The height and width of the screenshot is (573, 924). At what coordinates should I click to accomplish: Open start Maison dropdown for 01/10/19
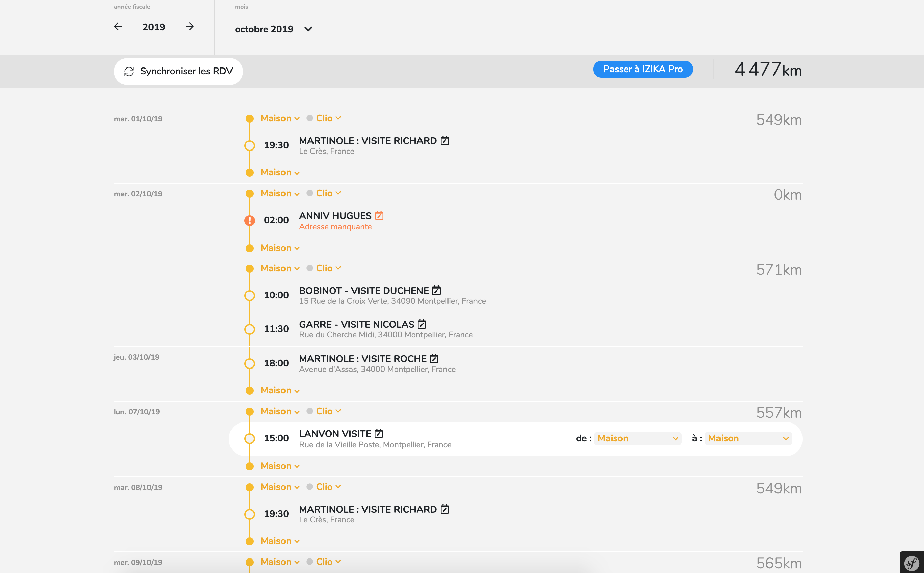pos(280,118)
